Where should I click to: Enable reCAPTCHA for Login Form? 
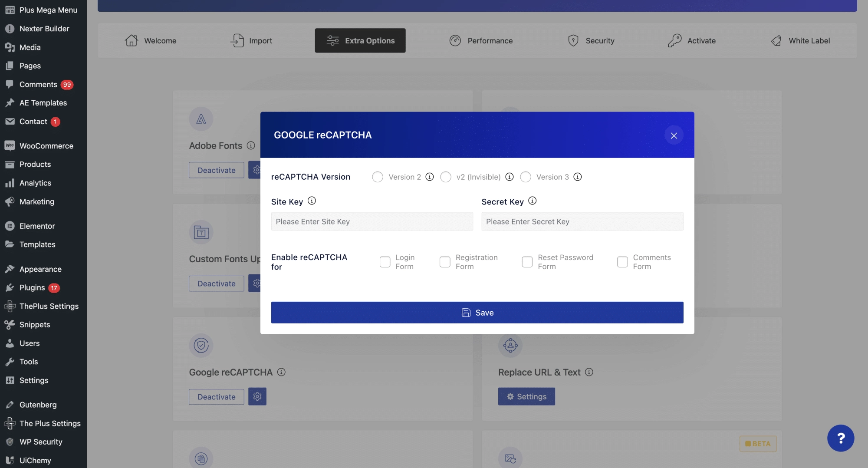pos(385,262)
